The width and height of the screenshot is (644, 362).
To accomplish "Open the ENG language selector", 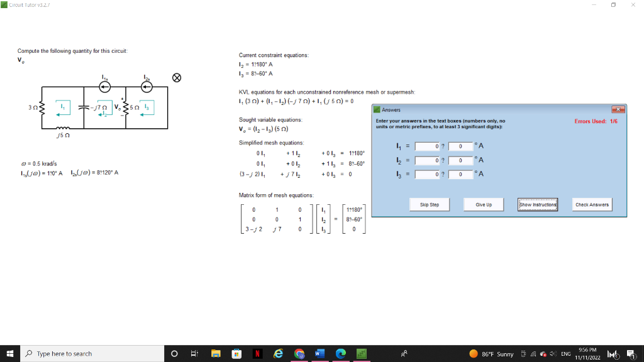I will (x=565, y=353).
